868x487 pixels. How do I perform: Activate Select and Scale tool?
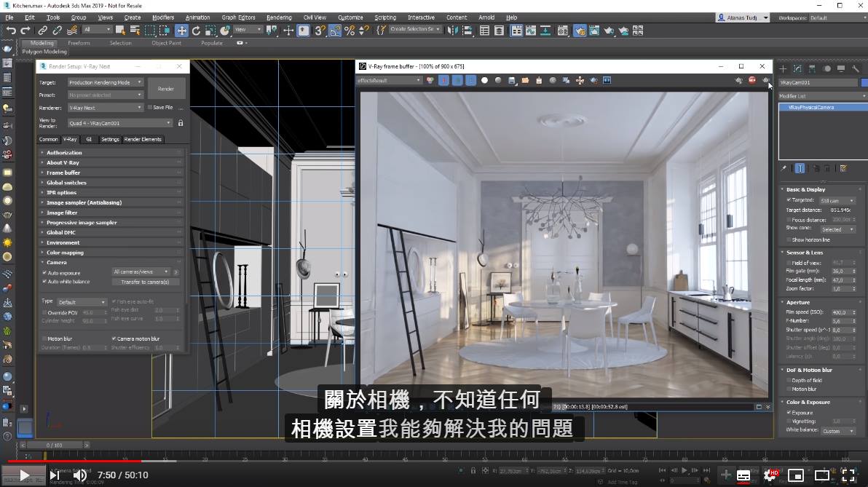[x=210, y=31]
